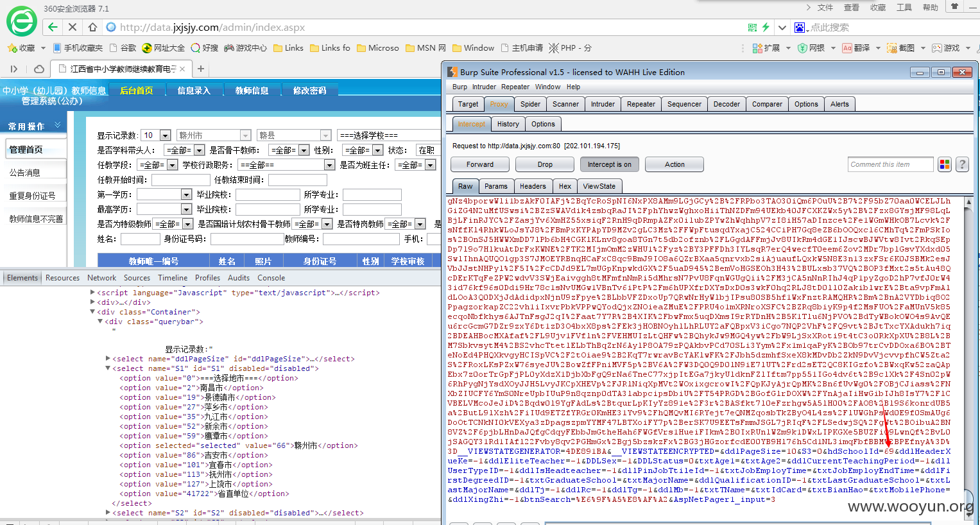Open the 第一学历 dropdown
The width and height of the screenshot is (980, 525).
click(x=186, y=194)
